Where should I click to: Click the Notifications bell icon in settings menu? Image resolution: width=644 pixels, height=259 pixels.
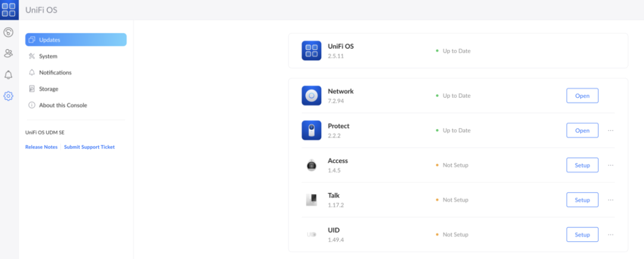point(32,73)
